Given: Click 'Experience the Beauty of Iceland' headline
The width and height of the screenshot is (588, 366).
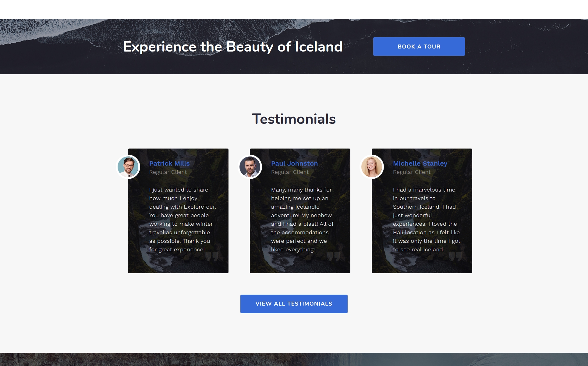Looking at the screenshot, I should pos(233,47).
